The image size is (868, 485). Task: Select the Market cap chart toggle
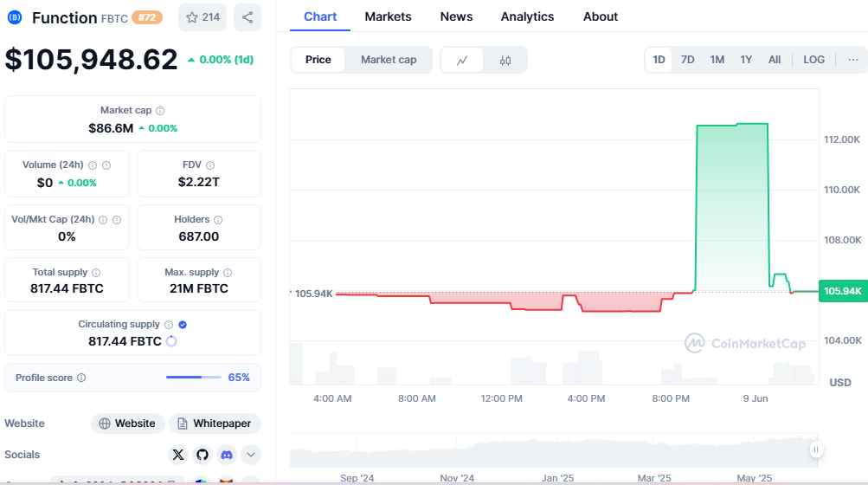389,60
